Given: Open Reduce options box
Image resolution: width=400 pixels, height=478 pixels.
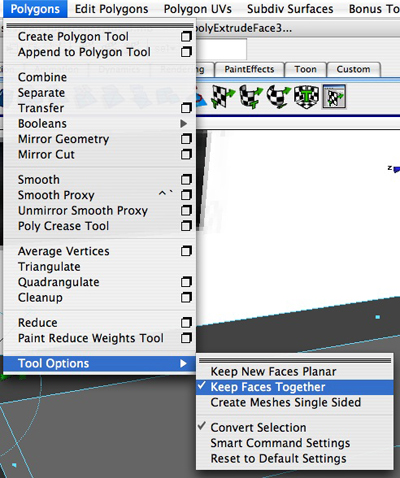Looking at the screenshot, I should tap(186, 322).
